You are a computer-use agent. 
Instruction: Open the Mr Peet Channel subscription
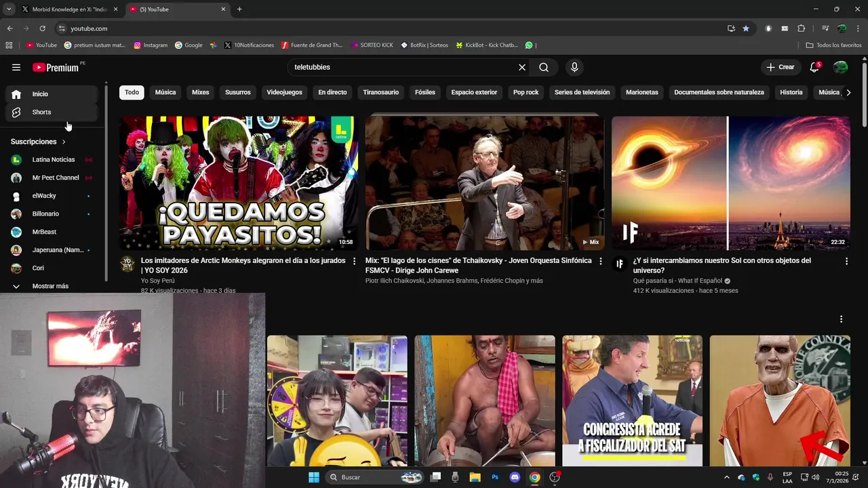[x=52, y=178]
